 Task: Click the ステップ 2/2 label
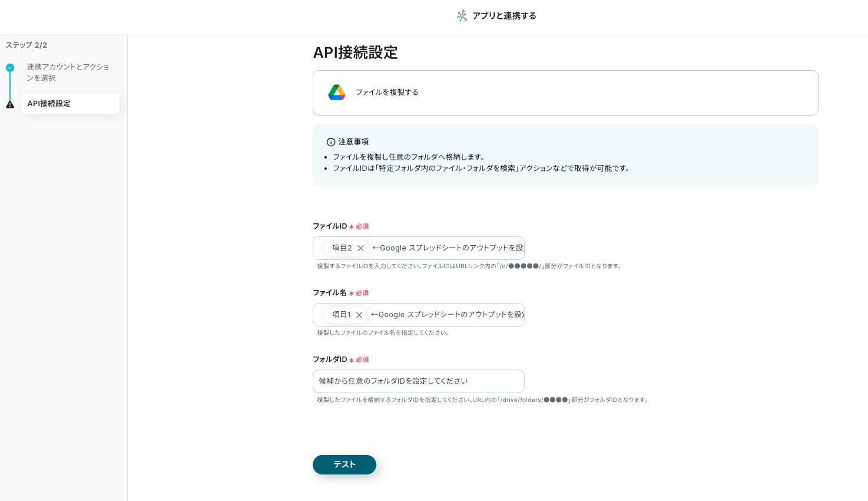coord(26,45)
